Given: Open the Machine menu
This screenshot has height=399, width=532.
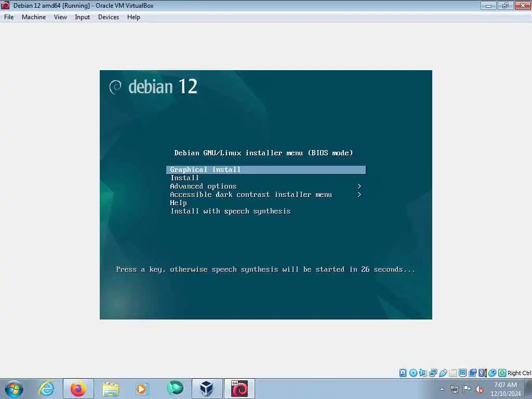Looking at the screenshot, I should [34, 17].
